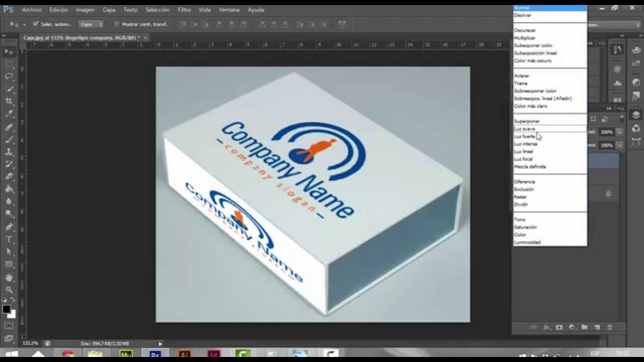
Task: Select the Move tool in the toolbox
Action: pyautogui.click(x=9, y=52)
